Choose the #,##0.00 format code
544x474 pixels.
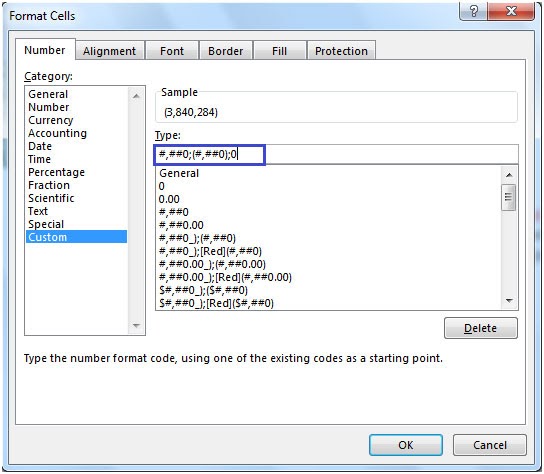click(x=181, y=225)
